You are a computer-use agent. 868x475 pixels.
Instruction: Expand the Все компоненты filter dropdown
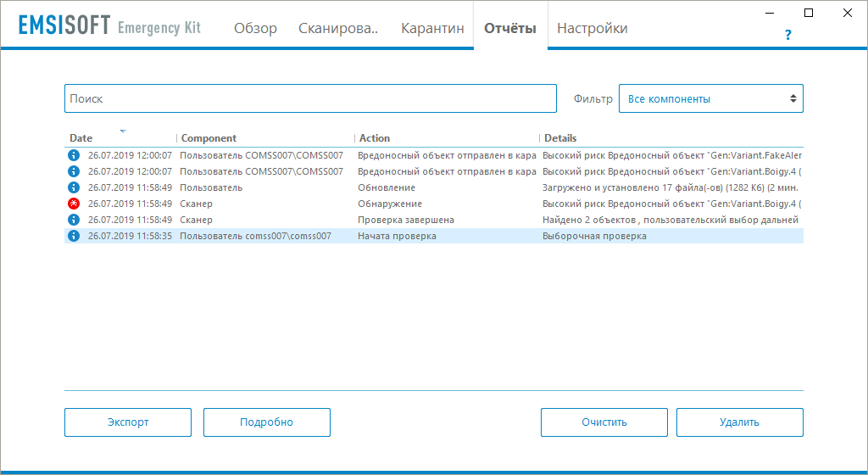711,98
